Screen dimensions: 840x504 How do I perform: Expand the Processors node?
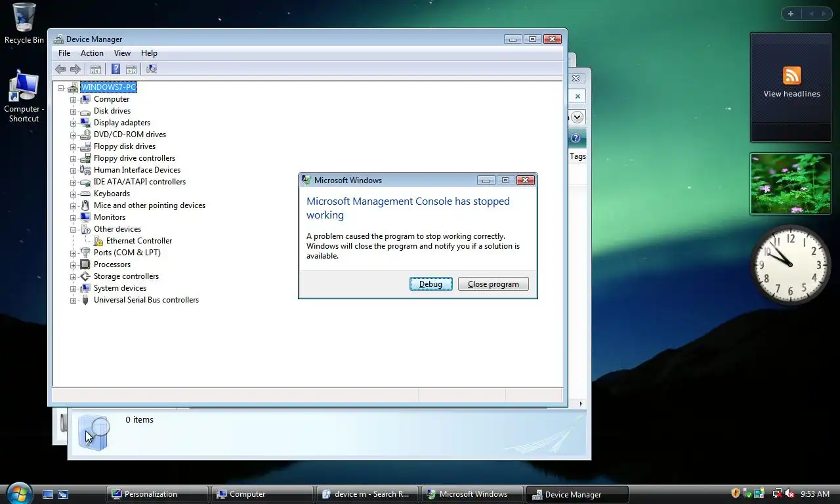point(73,265)
